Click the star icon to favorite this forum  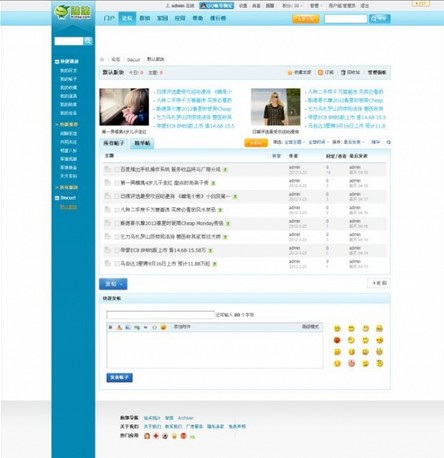tap(290, 72)
